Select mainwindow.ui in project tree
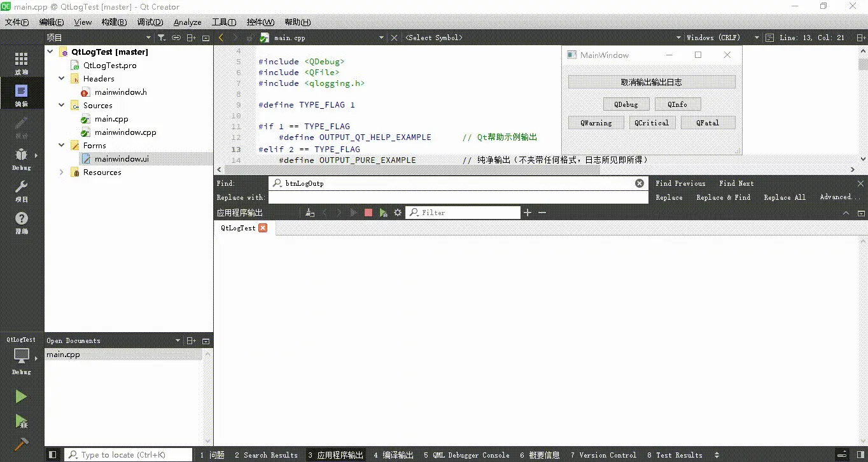The image size is (868, 462). tap(122, 159)
